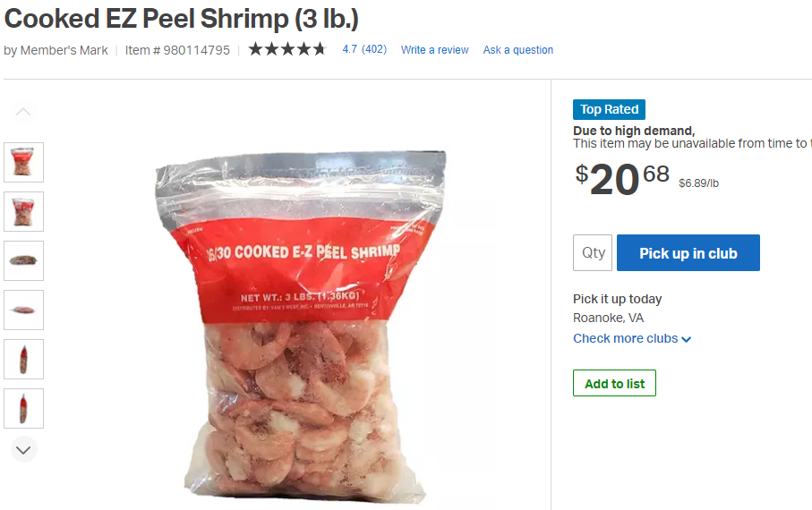Click into the Qty input field
Screen dimensions: 812x510
point(593,253)
